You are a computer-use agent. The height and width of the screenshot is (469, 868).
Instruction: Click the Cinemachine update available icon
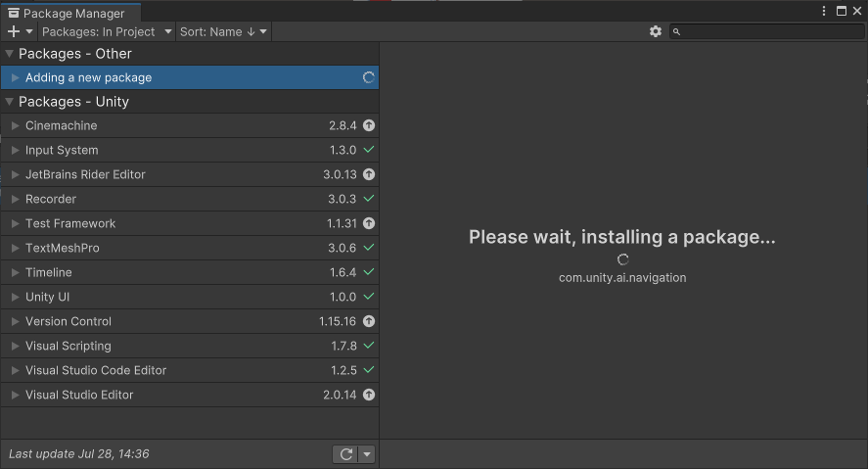[369, 125]
